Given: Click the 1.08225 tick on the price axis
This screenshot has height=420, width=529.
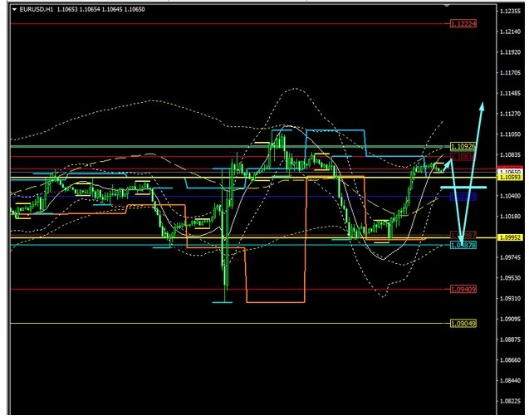Looking at the screenshot, I should click(x=508, y=401).
